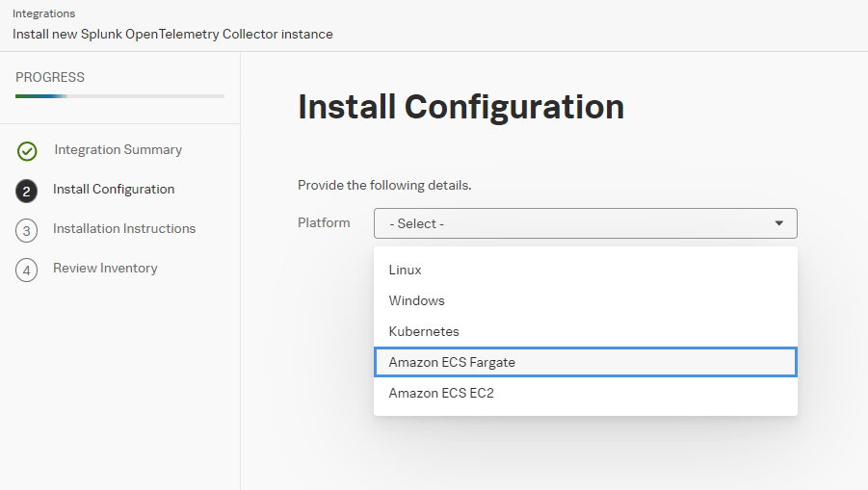Click the green checkmark icon for Integration Summary
The width and height of the screenshot is (868, 490).
click(x=27, y=151)
